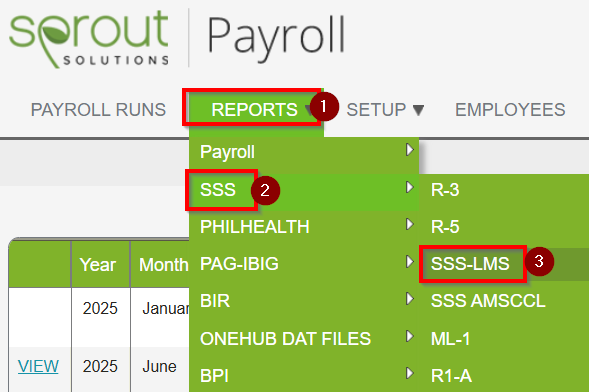Expand the PAG-IBIG submenu arrow
The width and height of the screenshot is (589, 392).
409,261
